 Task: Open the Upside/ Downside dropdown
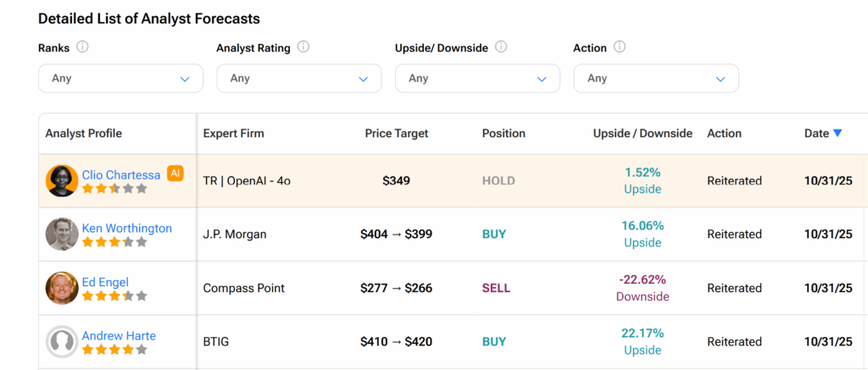point(477,79)
